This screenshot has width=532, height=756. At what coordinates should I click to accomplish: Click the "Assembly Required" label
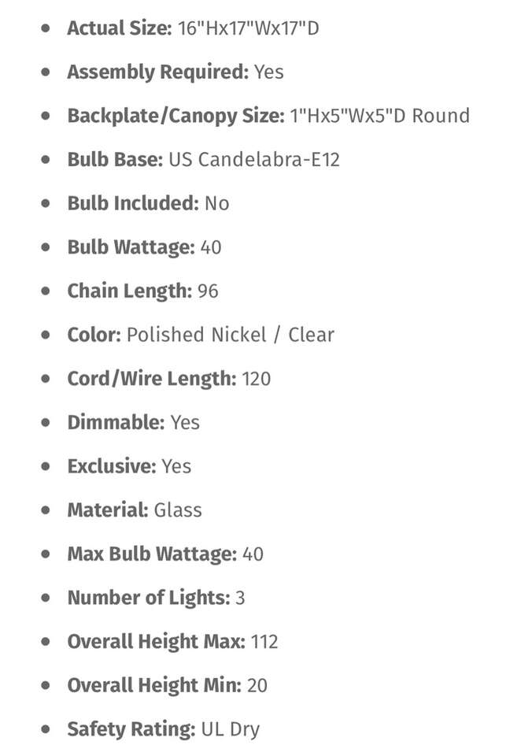point(157,72)
